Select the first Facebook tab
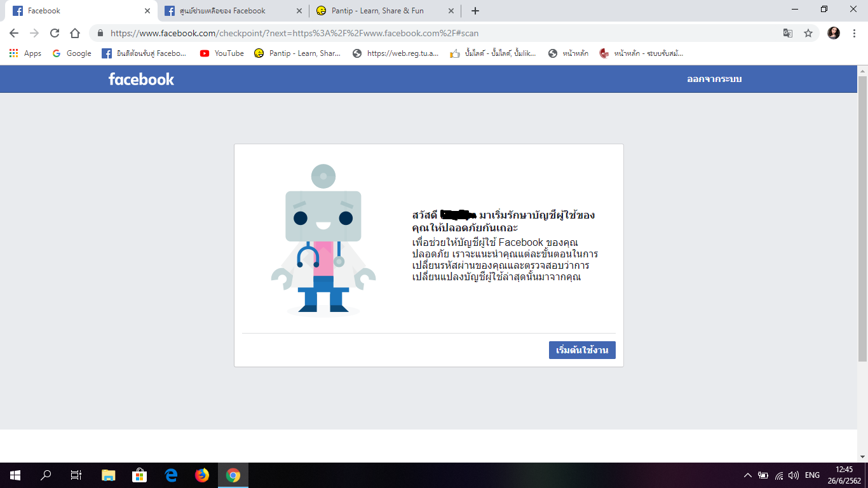The image size is (868, 488). 81,11
